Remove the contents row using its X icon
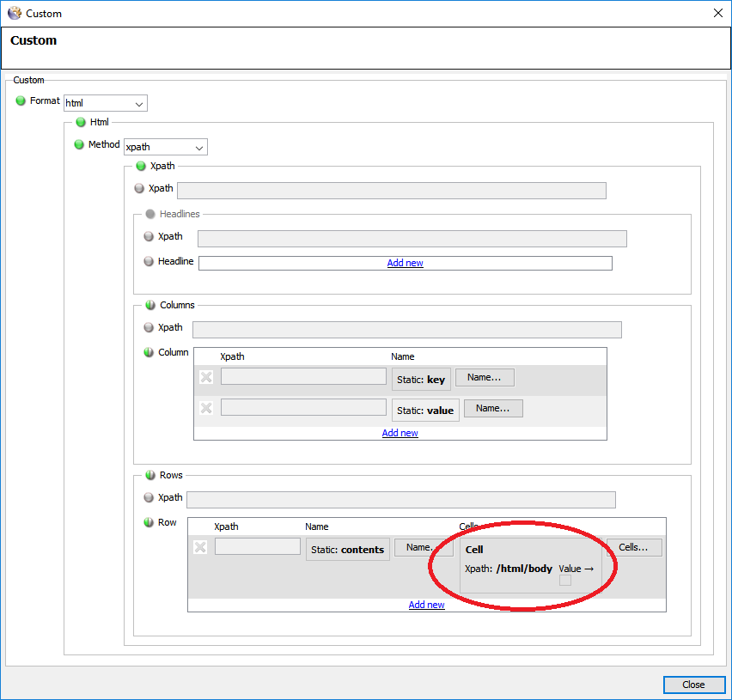The width and height of the screenshot is (732, 700). (x=200, y=547)
